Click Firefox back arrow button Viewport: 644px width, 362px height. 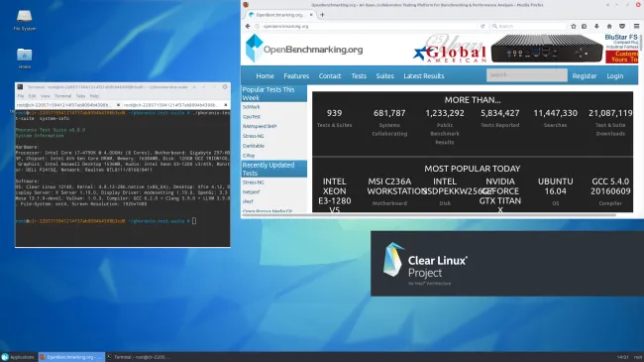248,26
